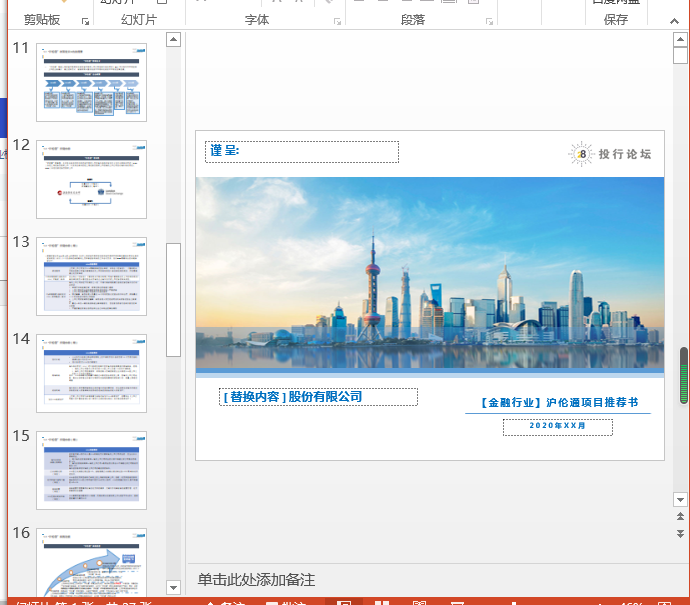Select slide 16 thumbnail
Viewport: 690px width, 605px height.
click(x=92, y=562)
